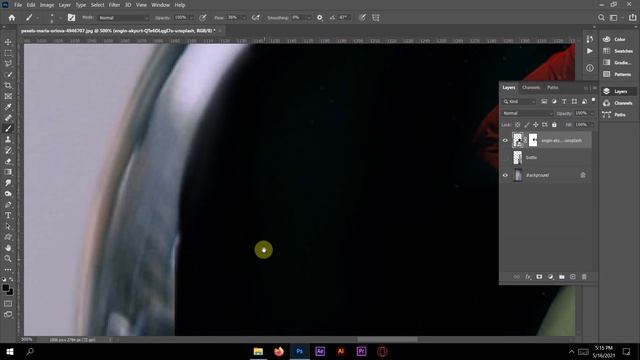Image resolution: width=640 pixels, height=360 pixels.
Task: Delete layer trash icon
Action: (584, 277)
